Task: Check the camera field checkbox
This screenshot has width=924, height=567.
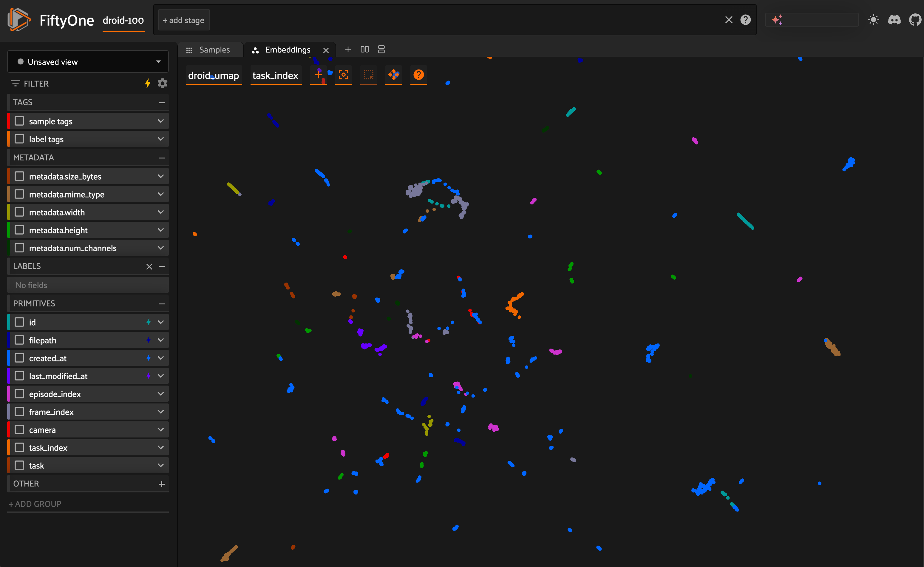Action: [19, 430]
